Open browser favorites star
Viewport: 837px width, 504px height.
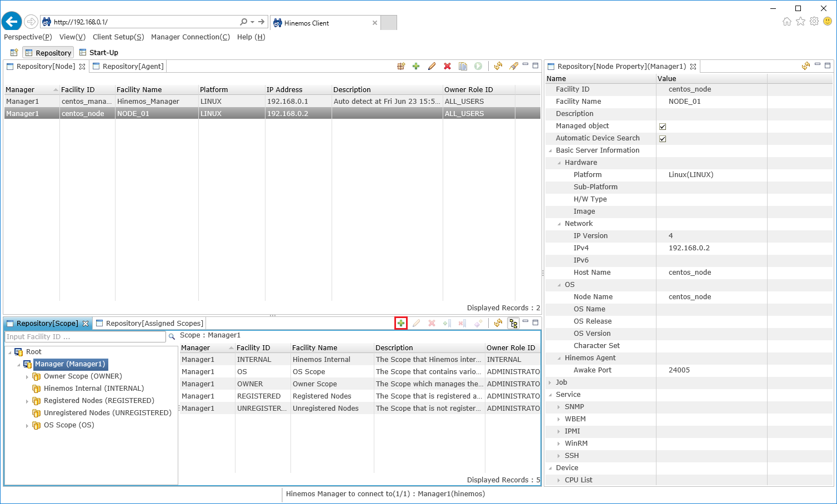(800, 22)
